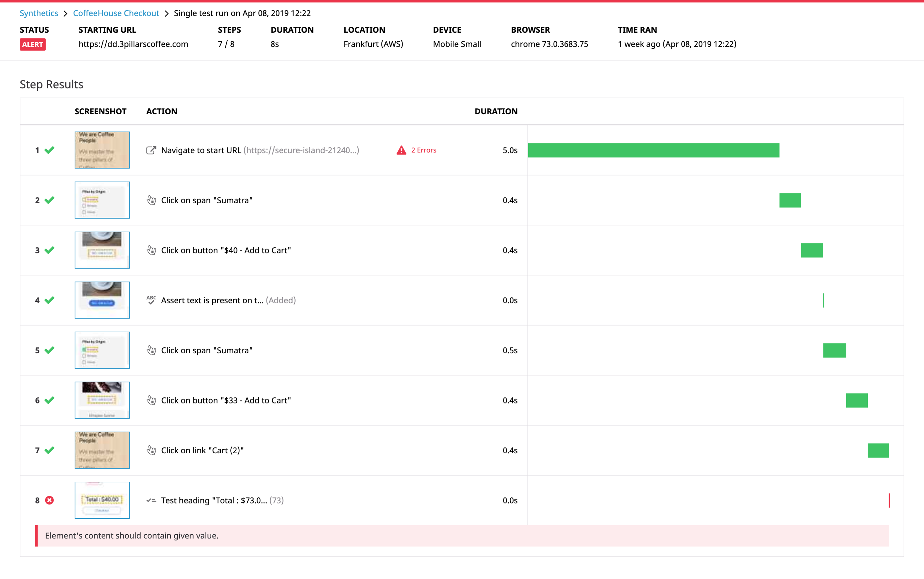Select the ALERT status badge
Image resolution: width=924 pixels, height=579 pixels.
point(33,44)
